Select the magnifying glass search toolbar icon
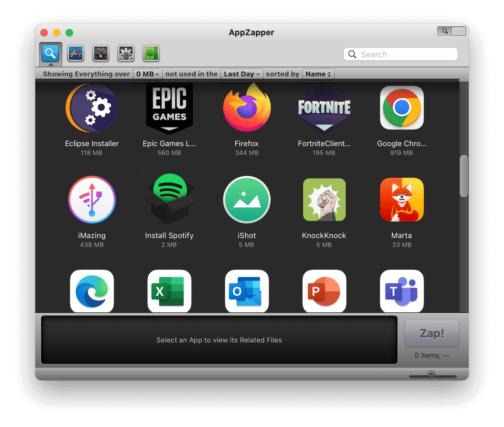 (x=50, y=53)
